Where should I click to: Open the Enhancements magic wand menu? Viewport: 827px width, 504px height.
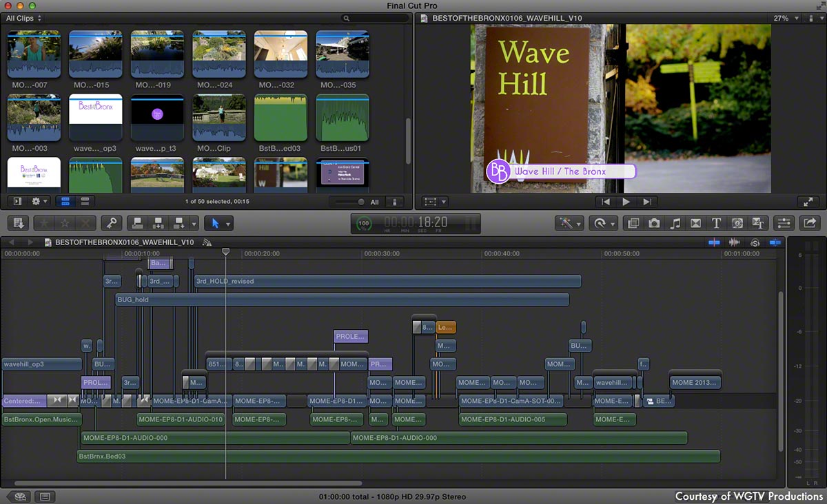tap(570, 223)
